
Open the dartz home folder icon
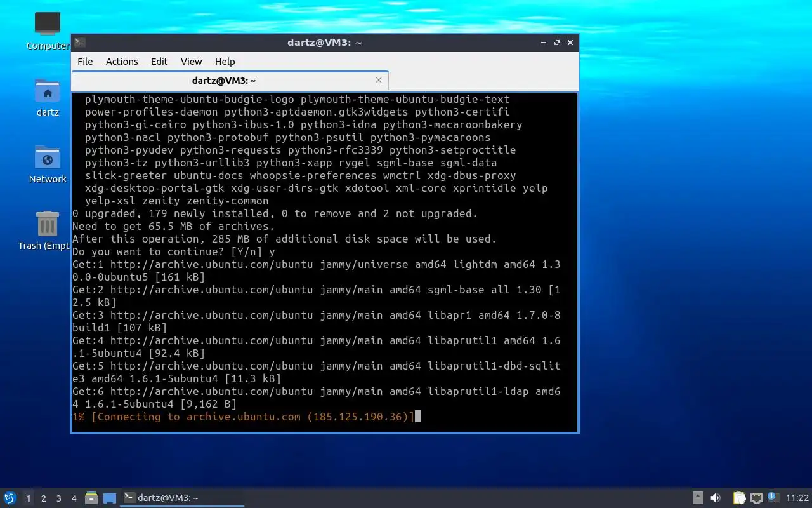point(48,98)
